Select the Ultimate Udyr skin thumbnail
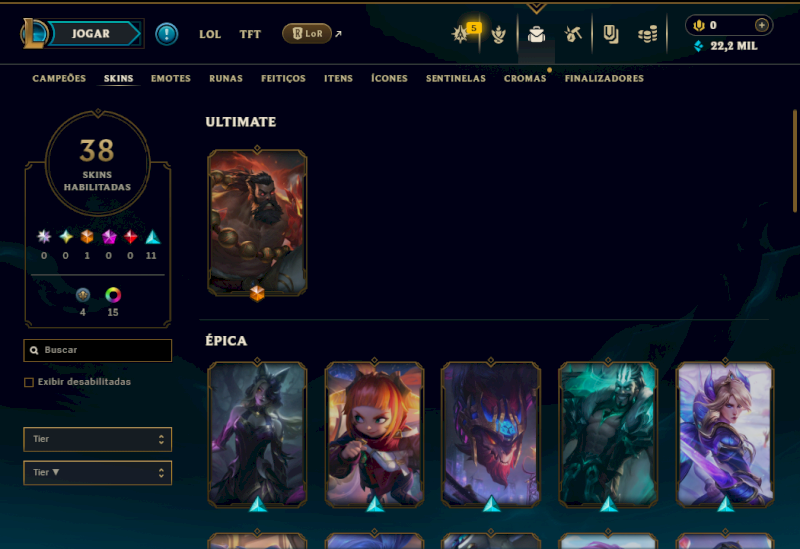This screenshot has width=800, height=549. pos(257,222)
